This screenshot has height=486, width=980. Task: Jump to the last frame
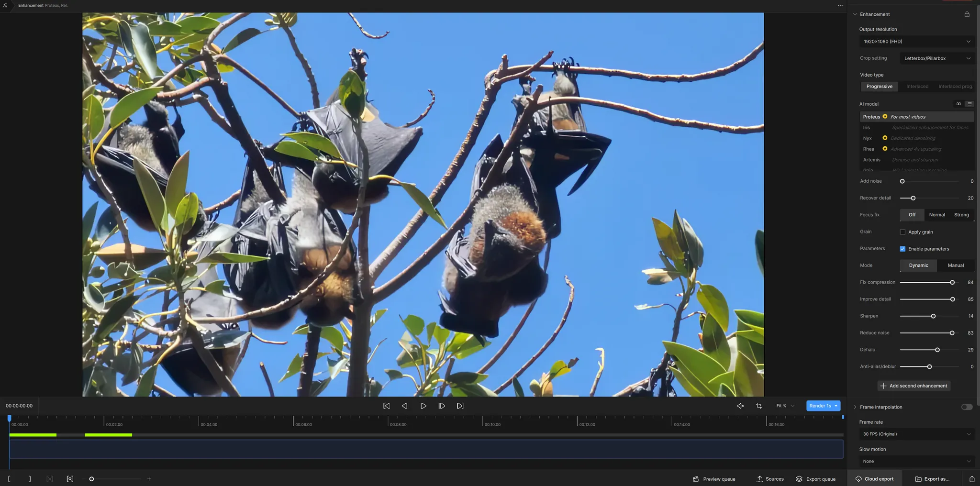460,406
